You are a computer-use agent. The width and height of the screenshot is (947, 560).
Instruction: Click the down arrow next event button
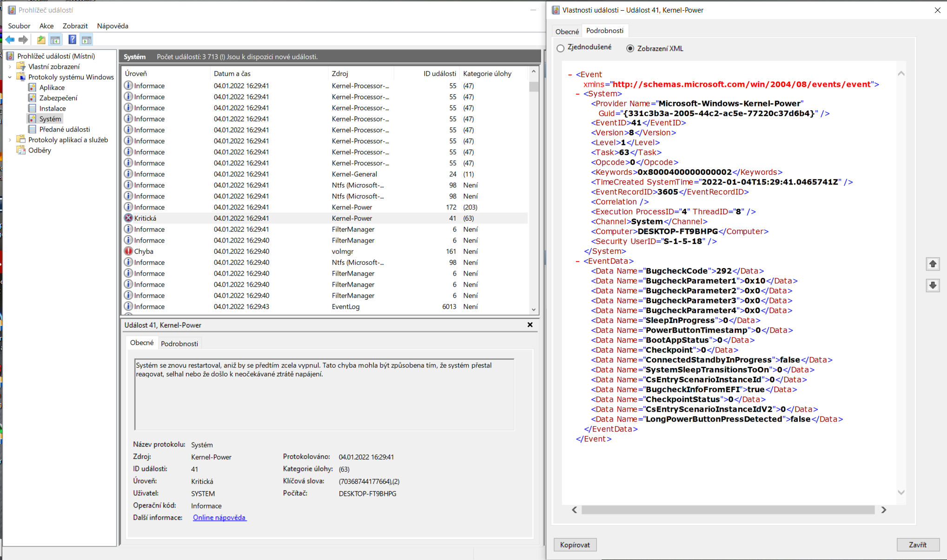933,285
